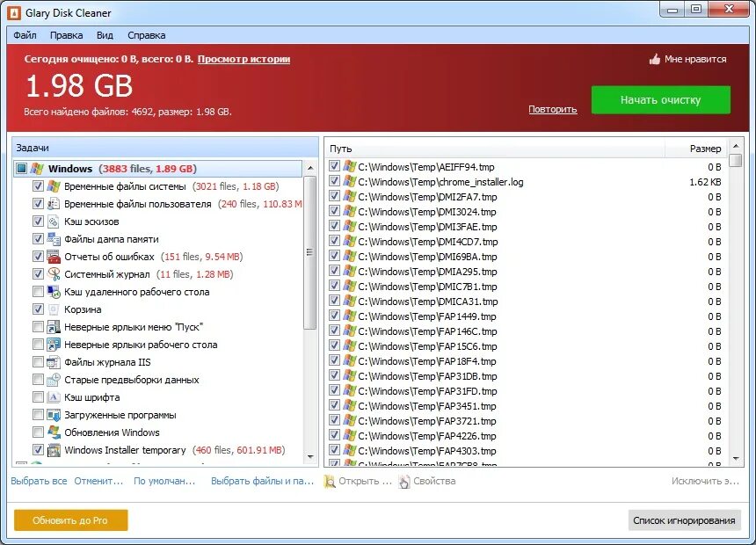
Task: Click the Выбрать все link
Action: [39, 482]
